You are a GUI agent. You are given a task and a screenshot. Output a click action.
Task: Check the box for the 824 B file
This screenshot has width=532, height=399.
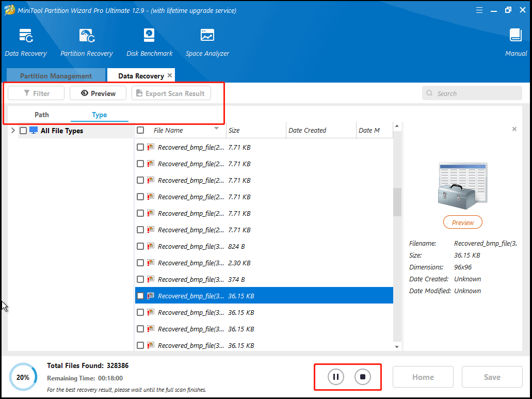coord(140,246)
